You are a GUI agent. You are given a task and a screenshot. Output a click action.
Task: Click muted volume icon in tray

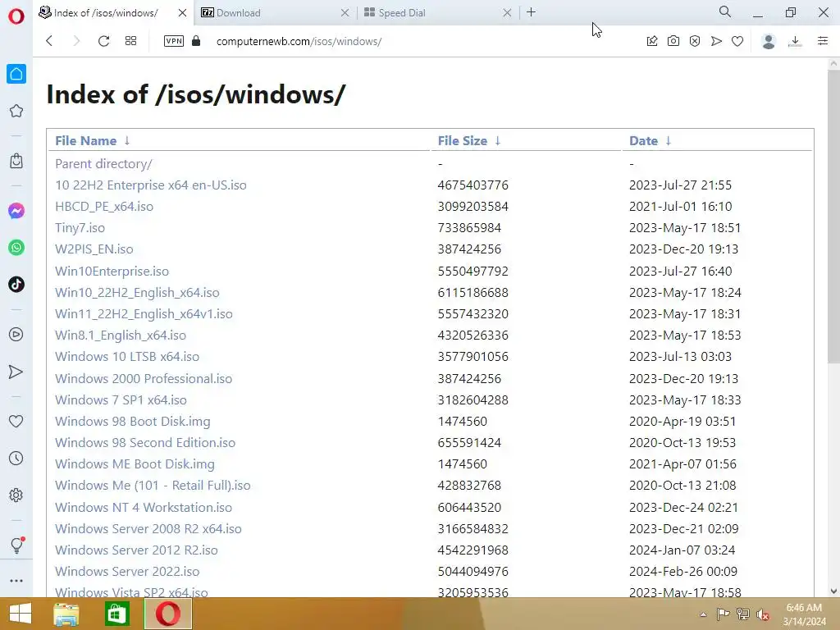point(763,614)
